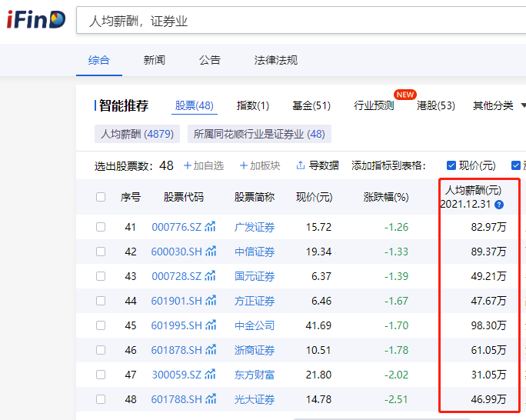Image resolution: width=526 pixels, height=420 pixels.
Task: Open the 中信证券 stock link
Action: 255,252
